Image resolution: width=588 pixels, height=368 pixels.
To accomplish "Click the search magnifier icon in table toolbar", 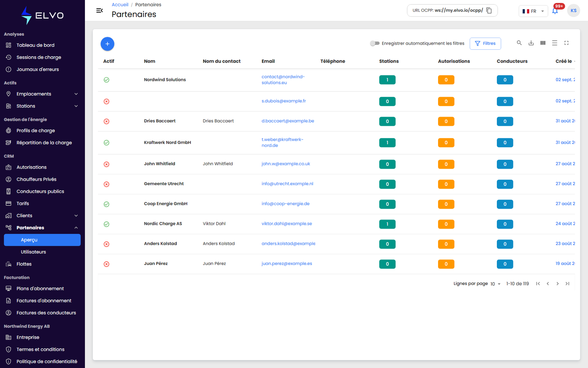I will point(519,43).
